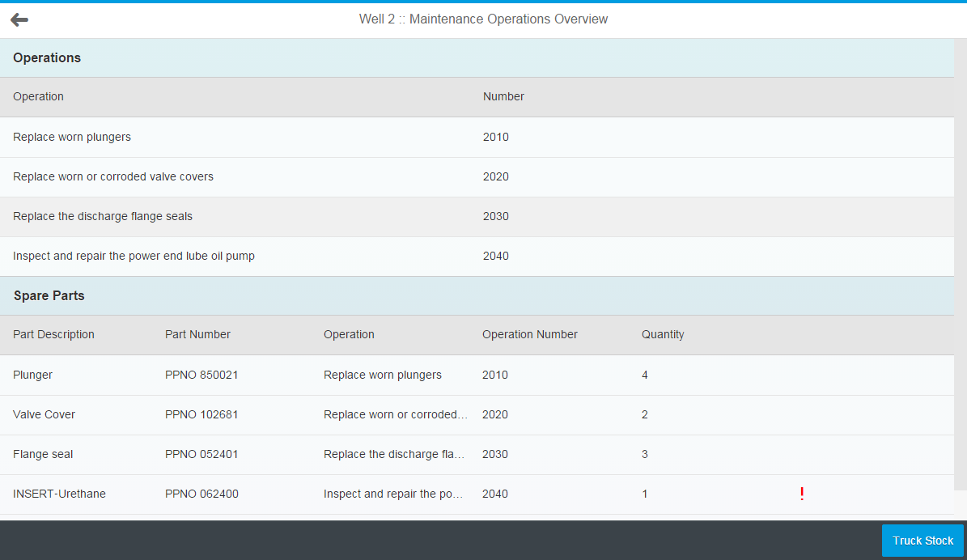Click truncated 'Inspect and repair the po…' cell
The height and width of the screenshot is (560, 967).
[x=392, y=494]
